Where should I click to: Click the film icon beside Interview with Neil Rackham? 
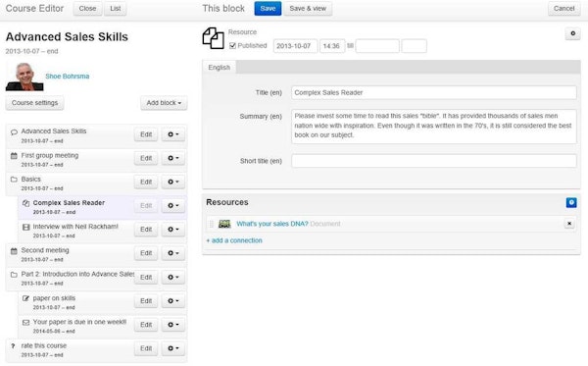(x=25, y=227)
